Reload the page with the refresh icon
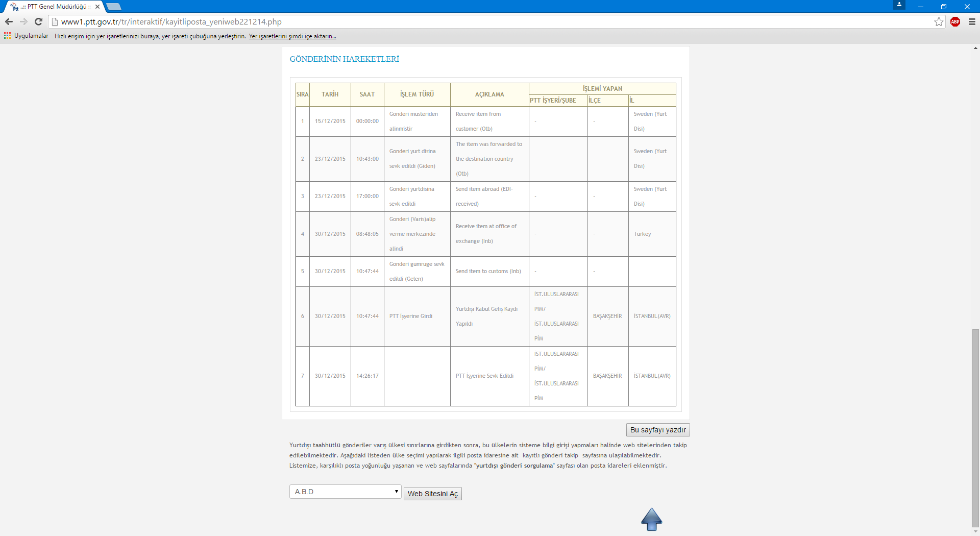Image resolution: width=980 pixels, height=536 pixels. coord(38,21)
